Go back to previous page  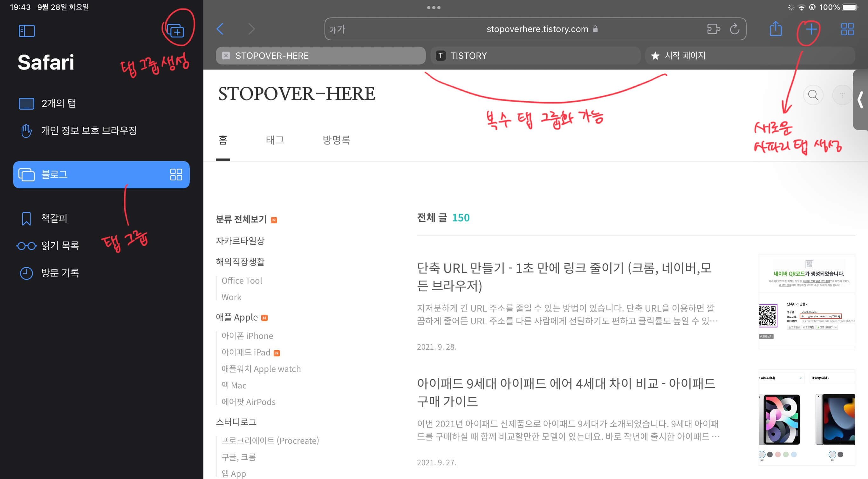point(220,29)
